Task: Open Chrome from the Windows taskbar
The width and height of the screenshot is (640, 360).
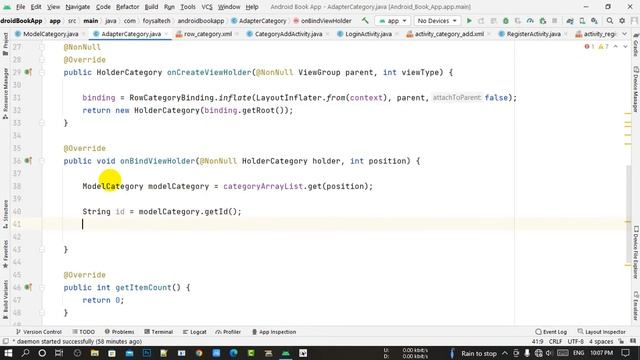Action: (199, 353)
